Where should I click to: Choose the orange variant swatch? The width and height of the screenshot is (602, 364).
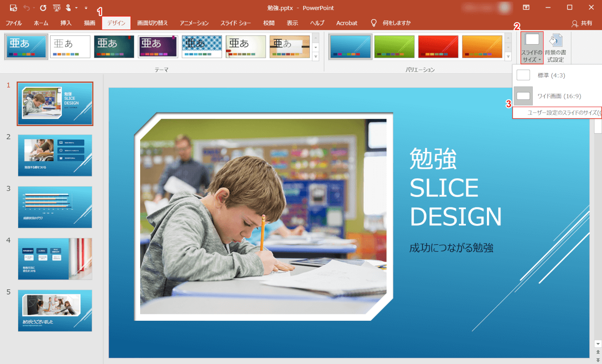tap(482, 46)
